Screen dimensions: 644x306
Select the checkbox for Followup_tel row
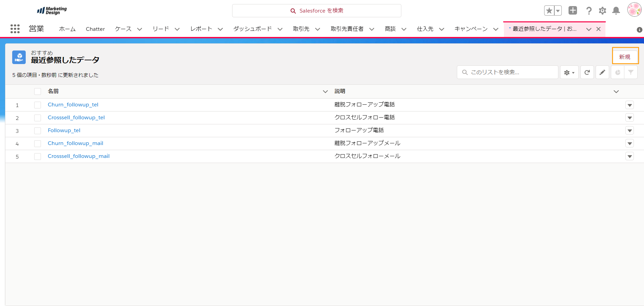coord(38,131)
